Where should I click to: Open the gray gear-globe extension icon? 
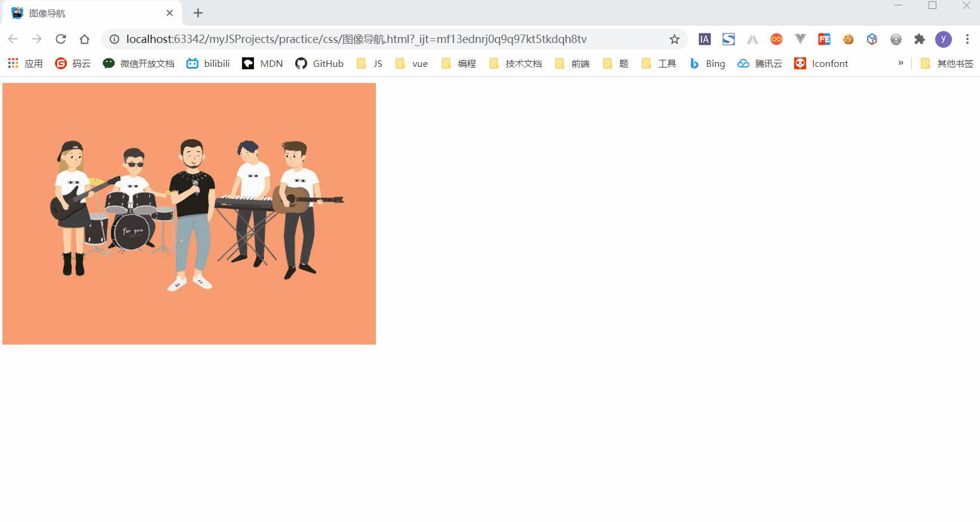click(896, 39)
